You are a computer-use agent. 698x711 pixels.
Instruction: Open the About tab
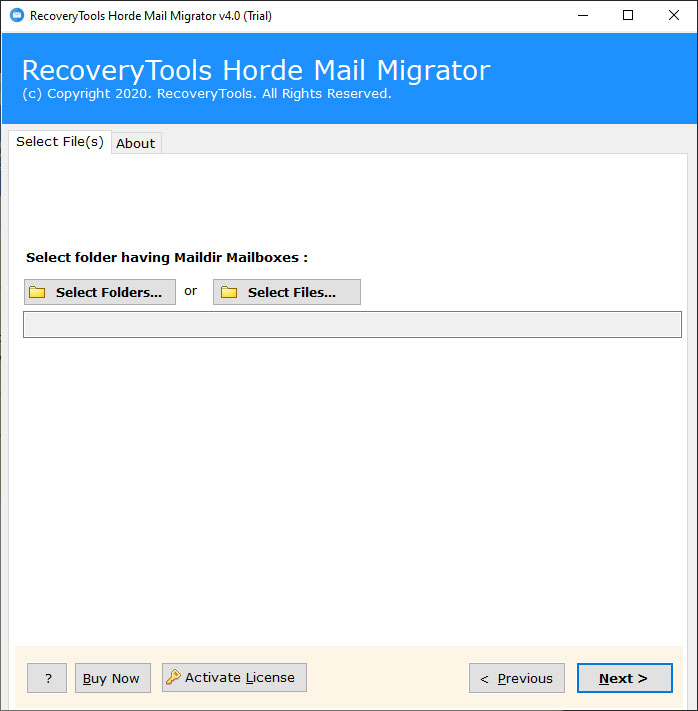coord(136,143)
